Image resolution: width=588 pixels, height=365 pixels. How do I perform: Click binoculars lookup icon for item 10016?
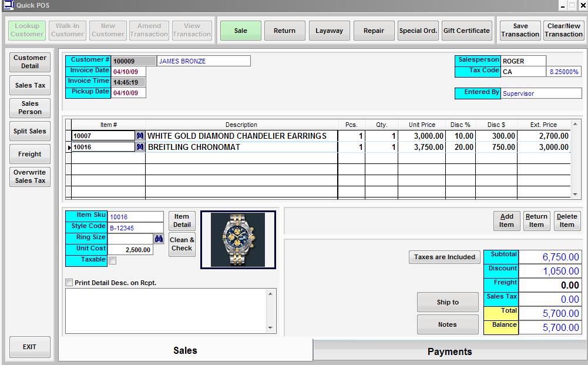[x=140, y=147]
